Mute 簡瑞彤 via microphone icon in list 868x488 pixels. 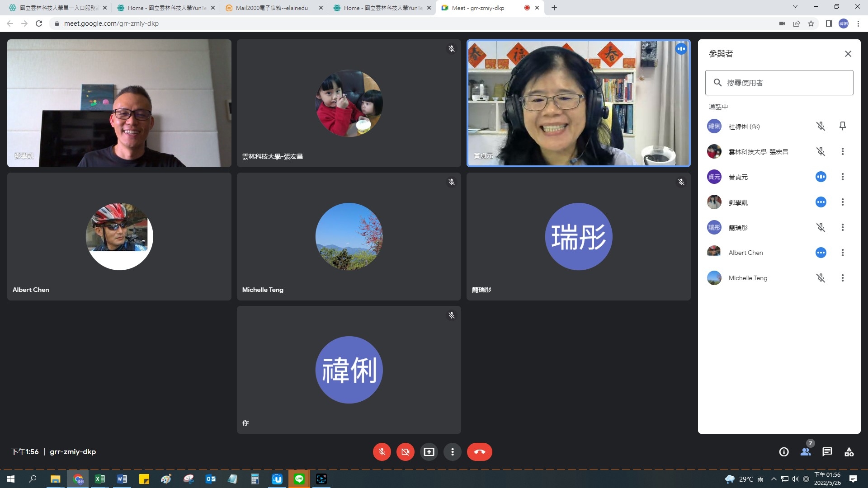coord(821,227)
